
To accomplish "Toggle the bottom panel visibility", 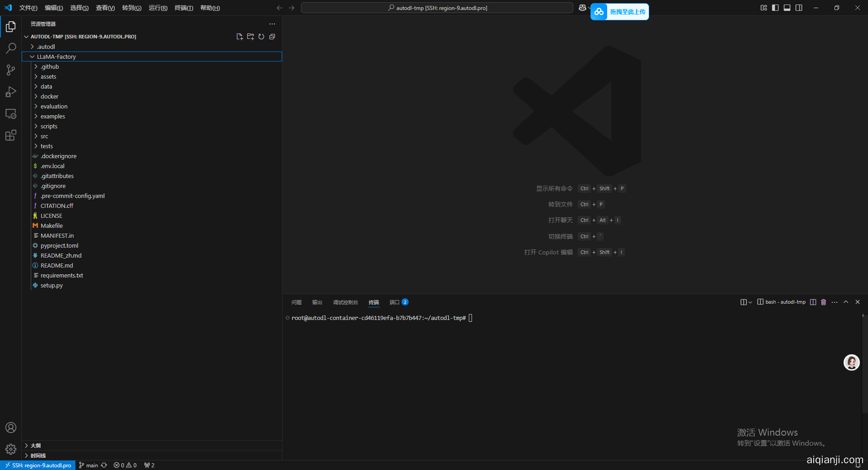I will coord(787,8).
